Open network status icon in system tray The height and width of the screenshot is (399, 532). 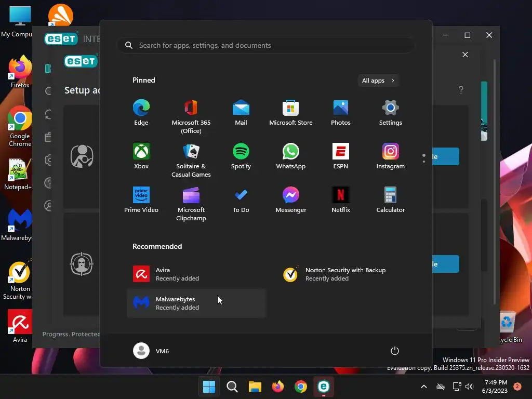pos(457,387)
